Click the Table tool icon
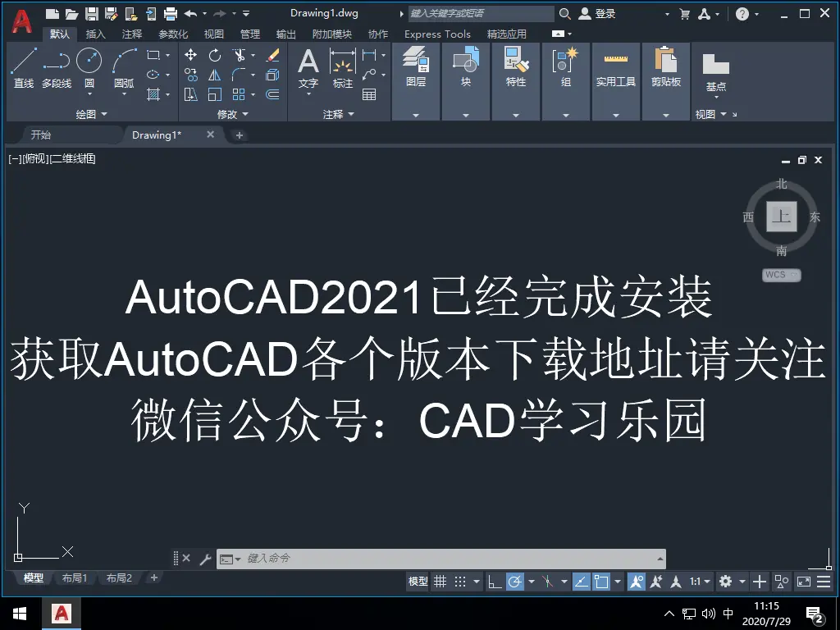840x630 pixels. pos(369,95)
